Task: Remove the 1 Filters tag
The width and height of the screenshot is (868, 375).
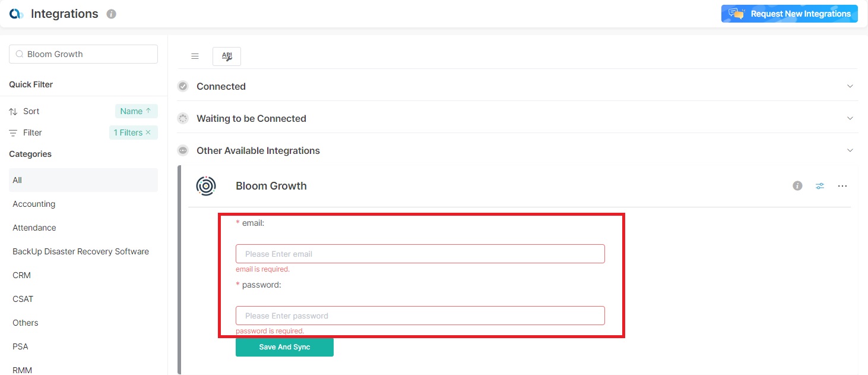Action: click(148, 133)
